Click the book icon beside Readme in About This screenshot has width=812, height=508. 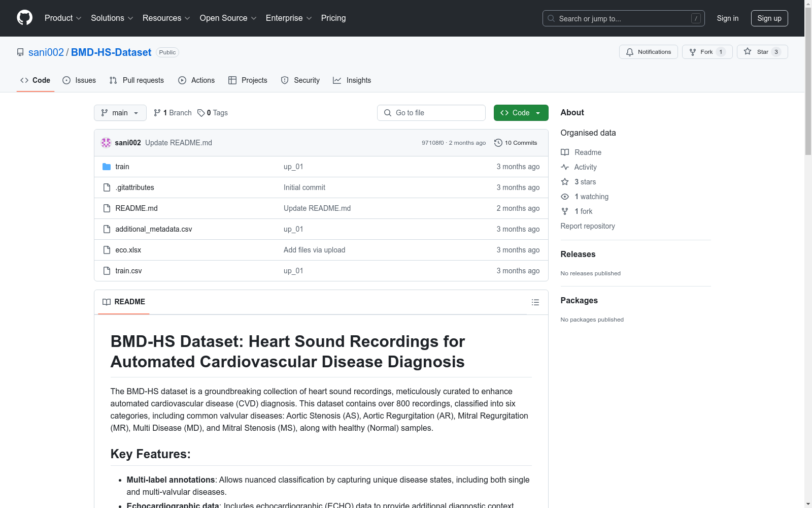(x=565, y=152)
